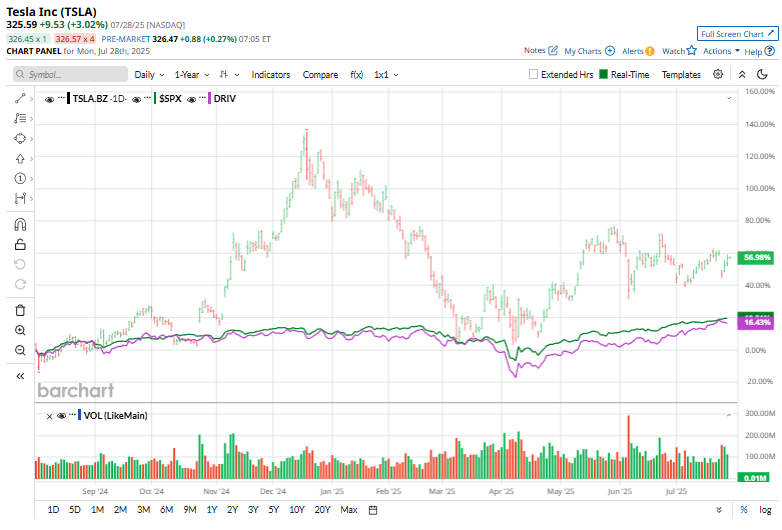Open the TSLA.BZ series options menu

point(61,98)
